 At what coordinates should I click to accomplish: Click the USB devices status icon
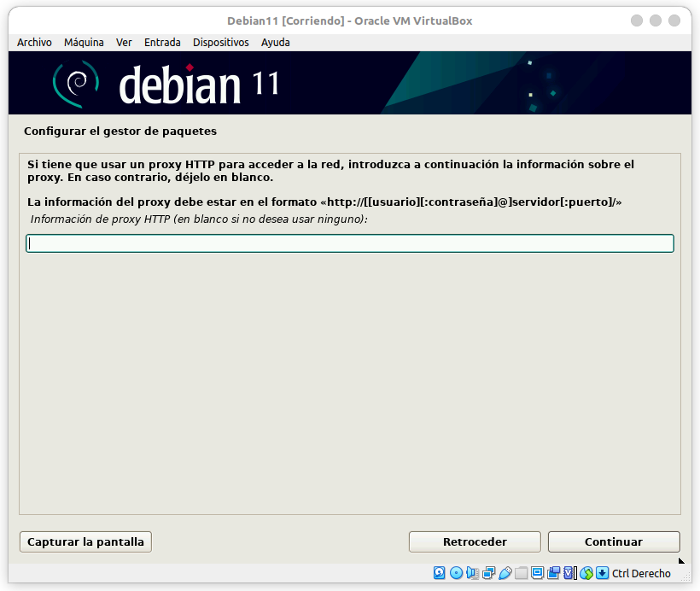point(505,573)
